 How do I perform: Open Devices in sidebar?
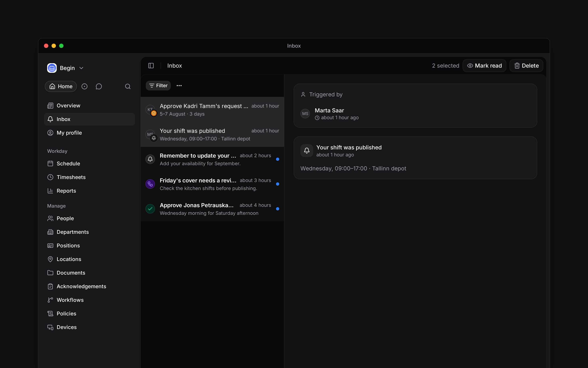pyautogui.click(x=89, y=327)
